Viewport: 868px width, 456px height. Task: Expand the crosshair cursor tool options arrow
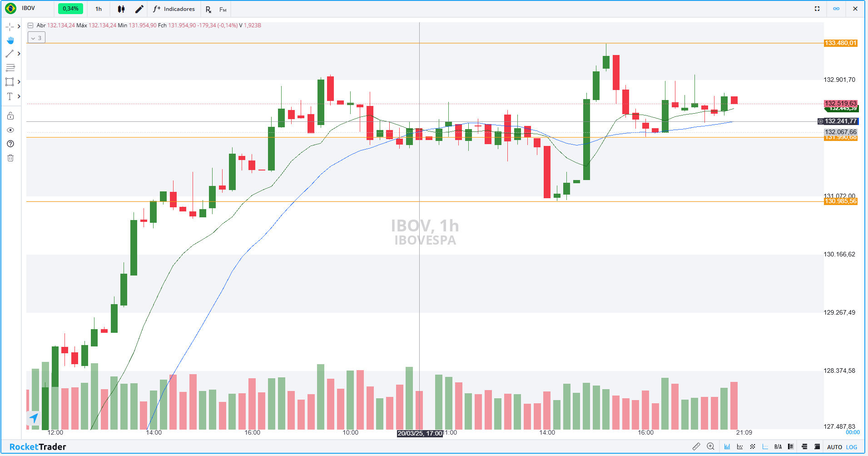(19, 27)
